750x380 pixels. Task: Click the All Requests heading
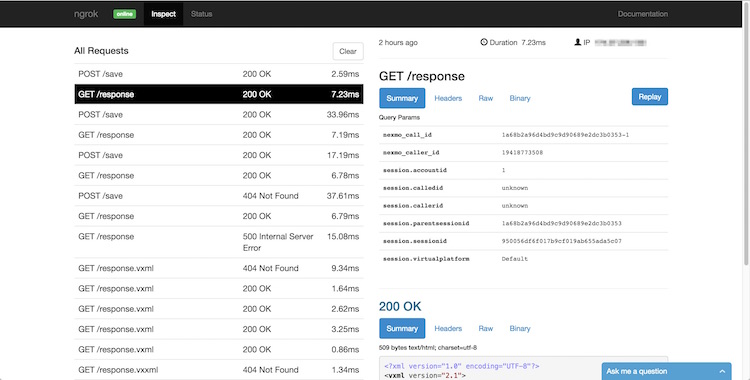pyautogui.click(x=101, y=51)
